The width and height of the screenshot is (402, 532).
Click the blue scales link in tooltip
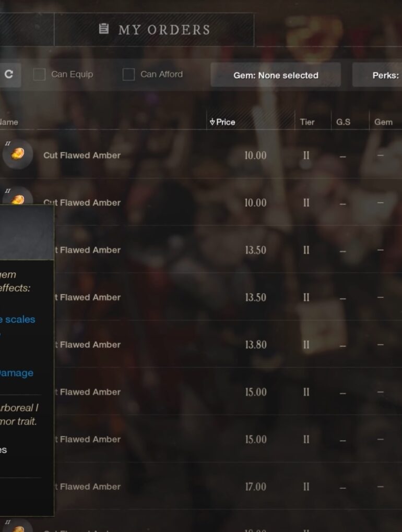[x=18, y=319]
